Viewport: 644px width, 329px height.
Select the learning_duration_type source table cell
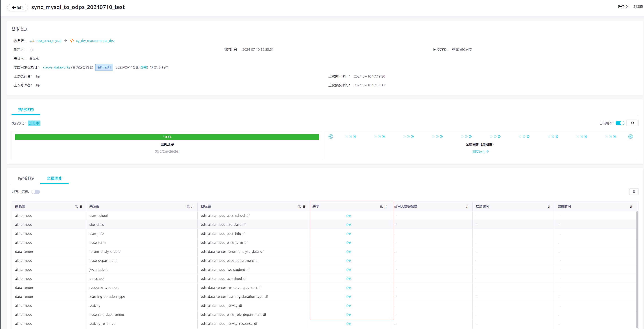click(141, 296)
